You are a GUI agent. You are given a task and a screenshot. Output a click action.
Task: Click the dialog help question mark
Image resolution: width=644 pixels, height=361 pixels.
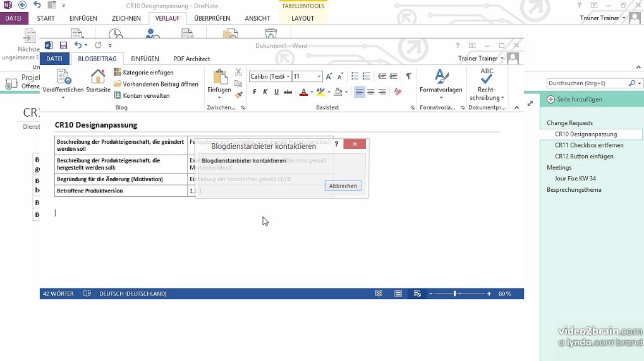click(336, 144)
